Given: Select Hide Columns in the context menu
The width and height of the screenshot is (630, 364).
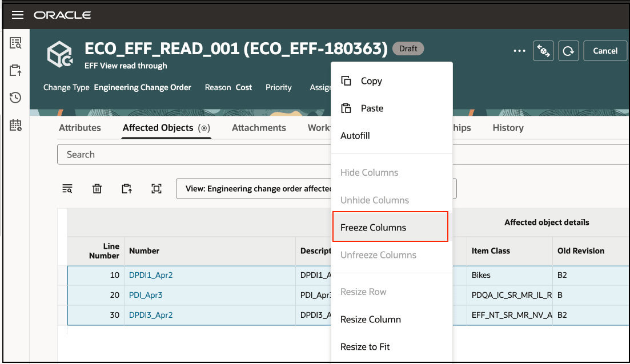Looking at the screenshot, I should click(392, 172).
